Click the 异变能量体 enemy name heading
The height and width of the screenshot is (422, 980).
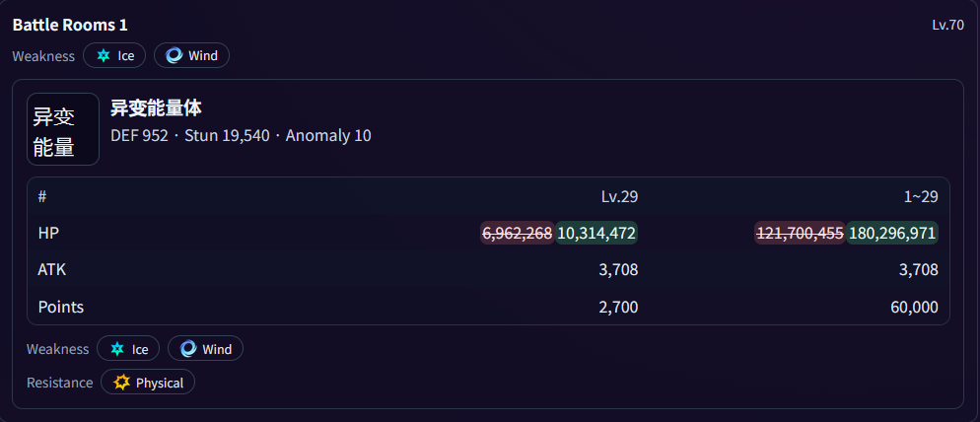(x=156, y=108)
